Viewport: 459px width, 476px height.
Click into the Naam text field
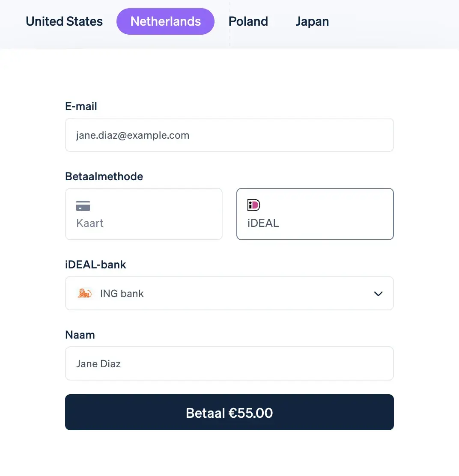point(229,363)
